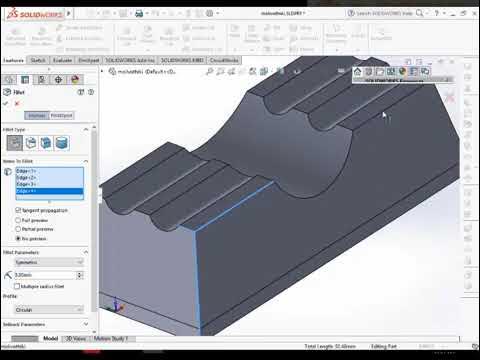Select the Manual fillet mode button
This screenshot has width=480, height=360.
(x=37, y=115)
